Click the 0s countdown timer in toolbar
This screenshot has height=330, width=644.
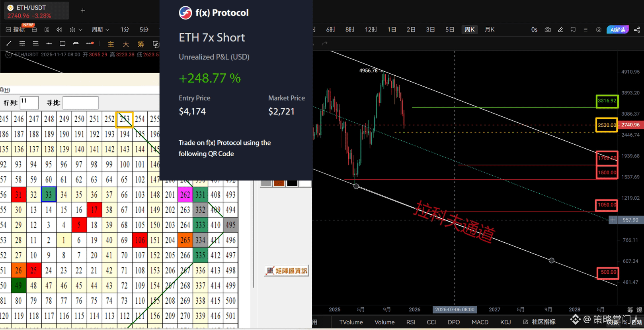pos(534,29)
